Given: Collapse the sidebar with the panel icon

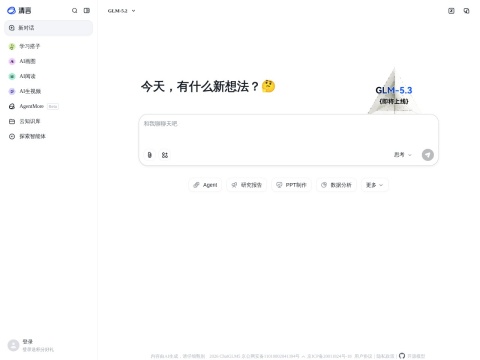Looking at the screenshot, I should 87,11.
